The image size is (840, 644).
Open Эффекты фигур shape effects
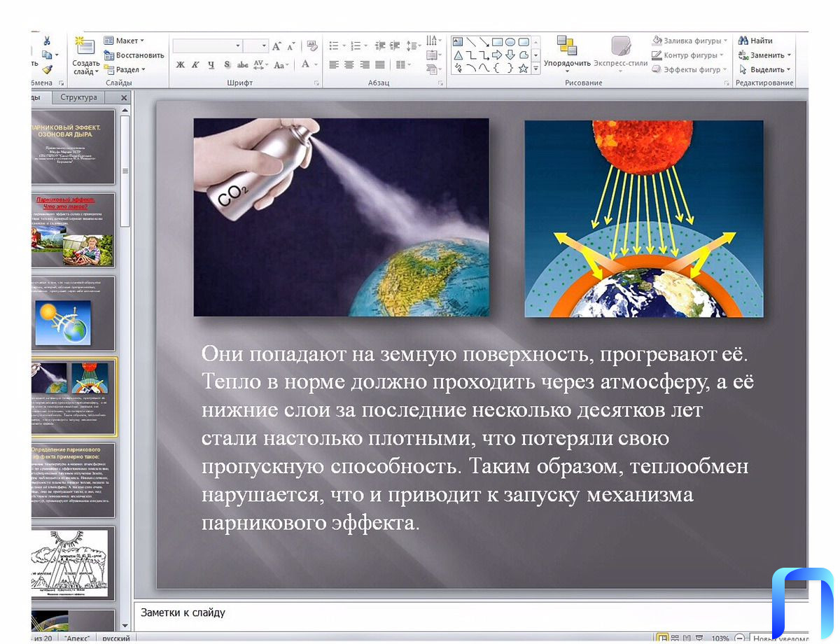coord(689,69)
